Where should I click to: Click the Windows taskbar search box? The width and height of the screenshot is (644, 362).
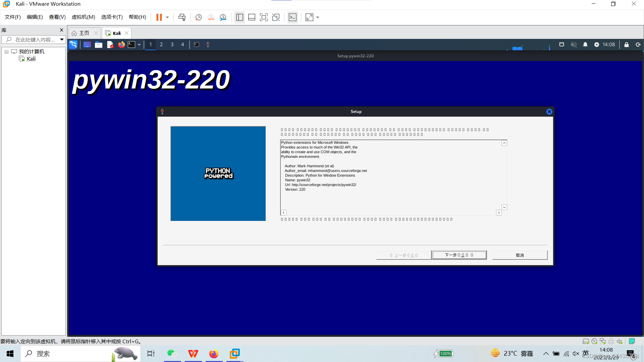pos(80,354)
